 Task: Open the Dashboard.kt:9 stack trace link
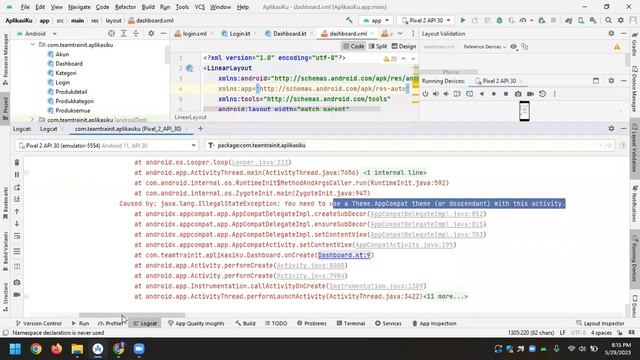(x=344, y=255)
